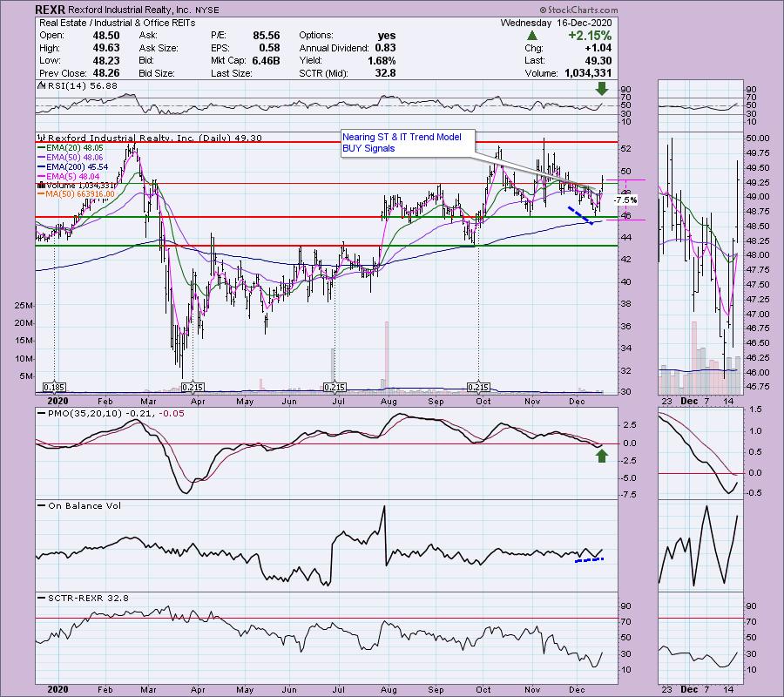784x697 pixels.
Task: Click the SCTR (Mid) value 32.8
Action: pos(386,73)
